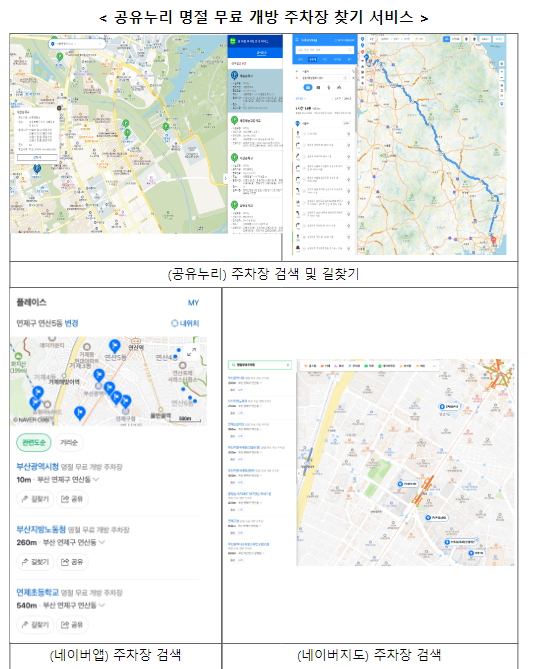The height and width of the screenshot is (669, 539).
Task: Click 공유 under 부산지방노동청
Action: point(72,561)
